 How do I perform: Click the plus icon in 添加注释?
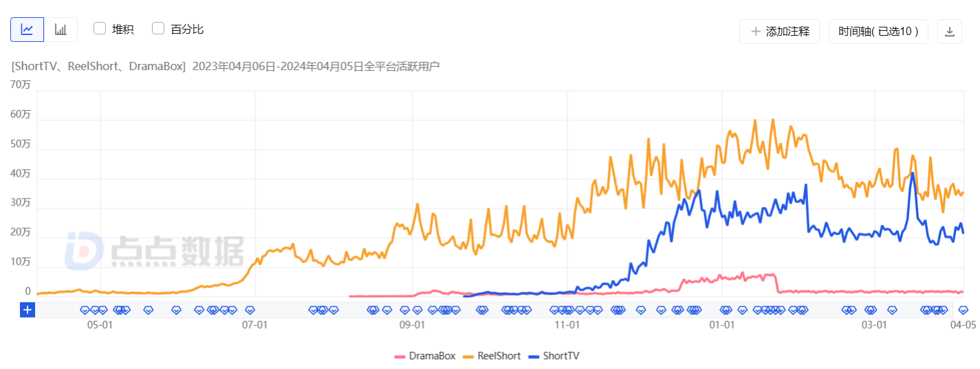(x=756, y=32)
